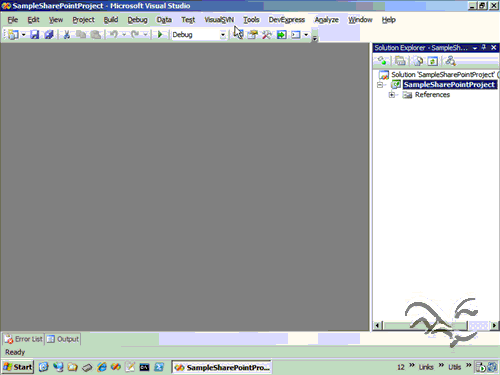Open the Debug configuration dropdown
Viewport: 500px width, 375px height.
223,35
